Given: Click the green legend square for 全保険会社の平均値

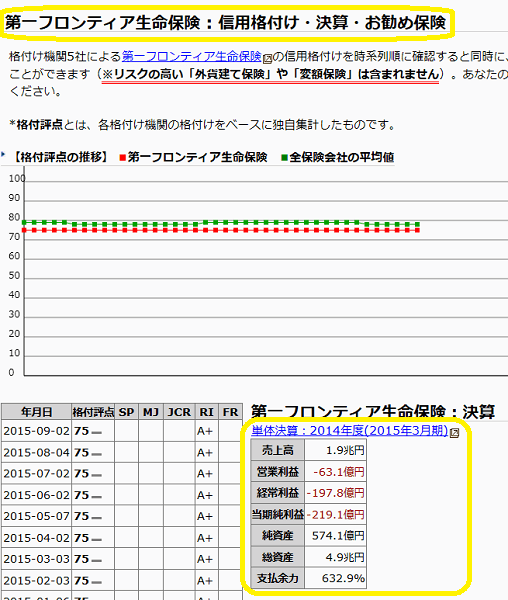Looking at the screenshot, I should [x=284, y=158].
